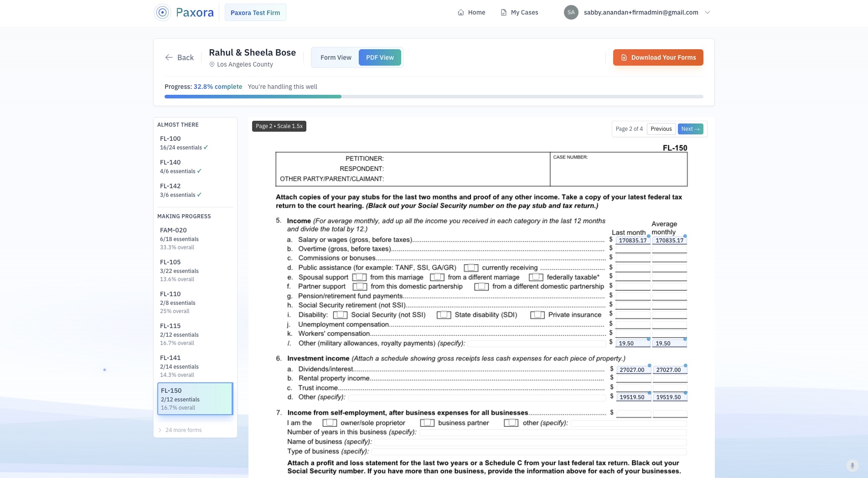This screenshot has width=868, height=478.
Task: Switch to PDF View
Action: click(x=379, y=57)
